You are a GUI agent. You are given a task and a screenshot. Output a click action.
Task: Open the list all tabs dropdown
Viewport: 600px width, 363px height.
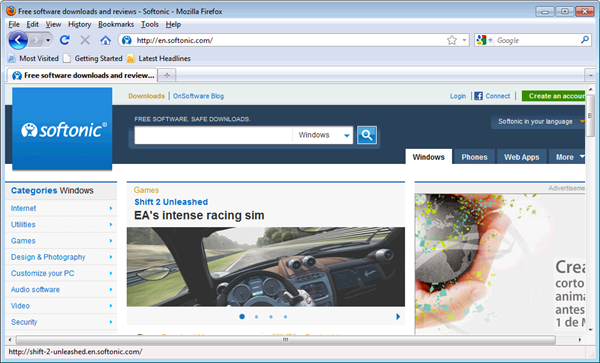pos(590,75)
